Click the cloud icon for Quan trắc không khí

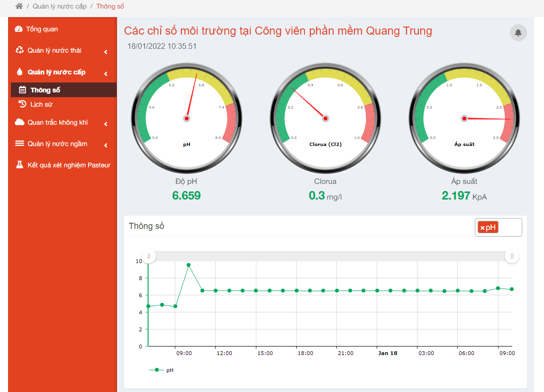click(x=20, y=122)
